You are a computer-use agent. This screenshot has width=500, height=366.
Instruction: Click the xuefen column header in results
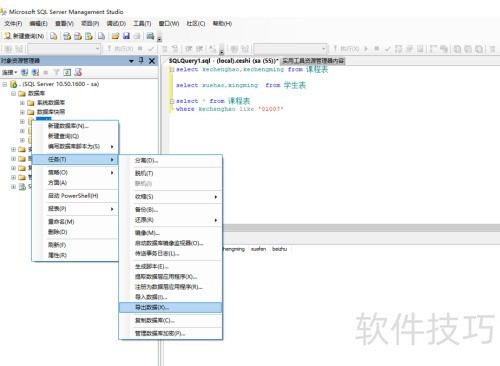click(x=258, y=249)
